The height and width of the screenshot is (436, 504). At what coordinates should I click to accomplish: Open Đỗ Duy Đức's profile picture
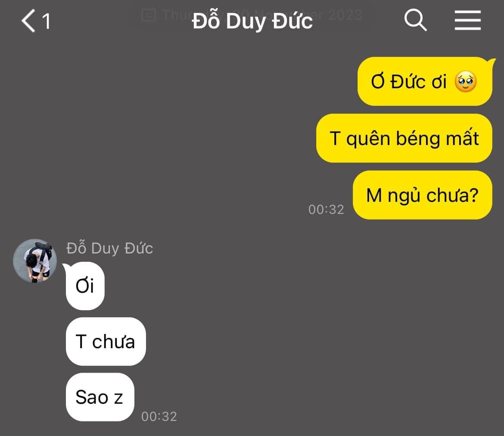pos(35,260)
